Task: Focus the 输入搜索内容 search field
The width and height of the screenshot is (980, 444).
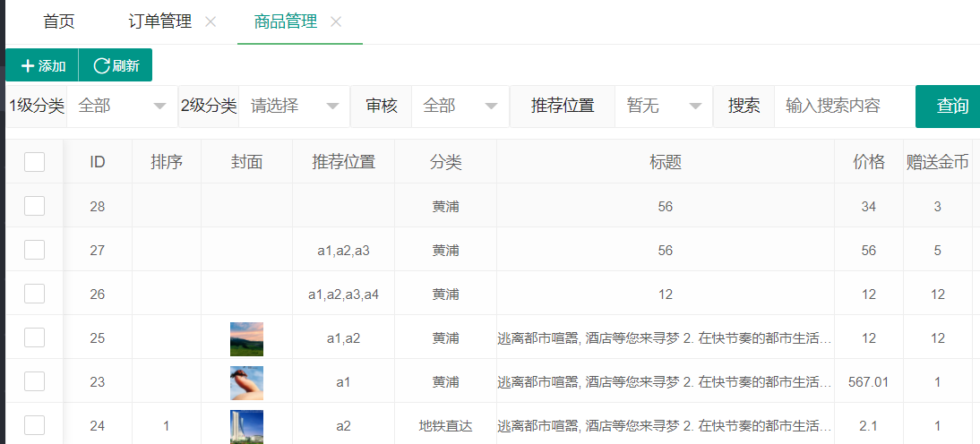Action: pos(842,106)
